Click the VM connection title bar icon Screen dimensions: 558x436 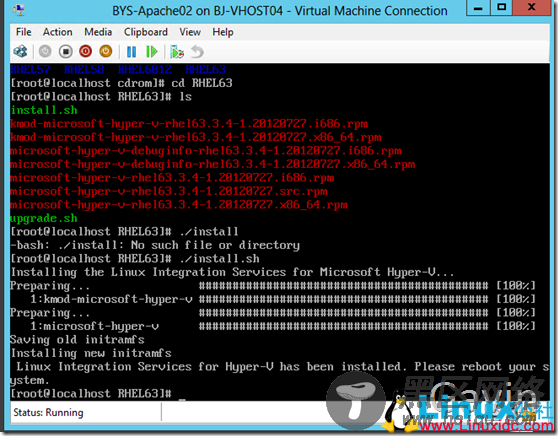(19, 10)
